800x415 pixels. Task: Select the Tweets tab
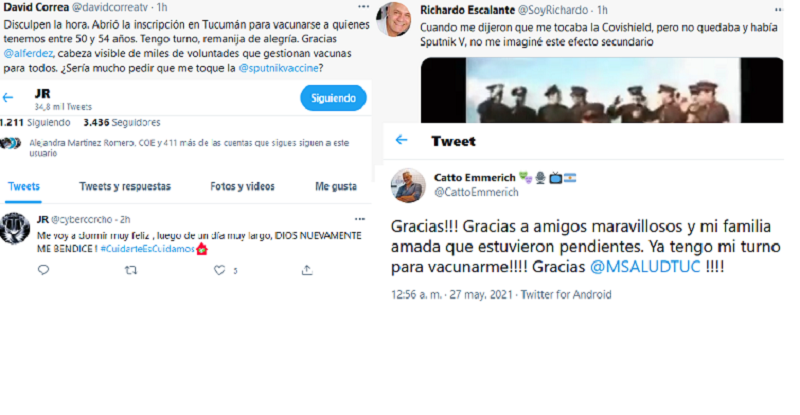tap(23, 186)
